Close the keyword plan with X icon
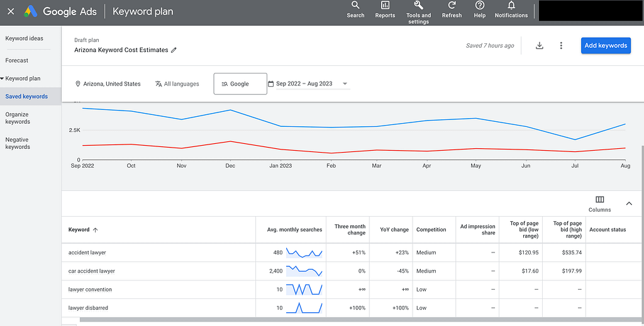This screenshot has height=326, width=644. [x=11, y=11]
